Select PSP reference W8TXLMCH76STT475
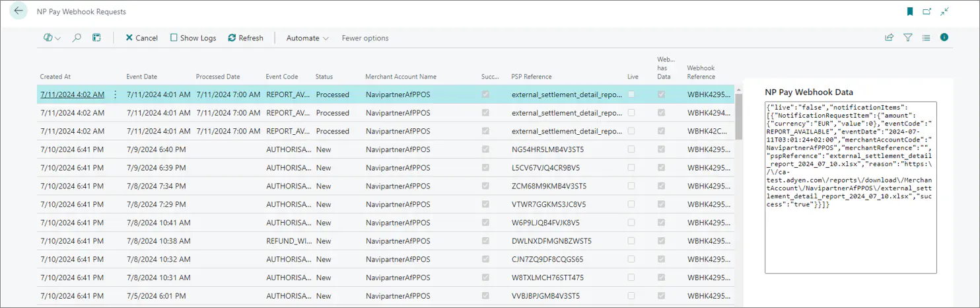980x308 pixels. pyautogui.click(x=547, y=278)
